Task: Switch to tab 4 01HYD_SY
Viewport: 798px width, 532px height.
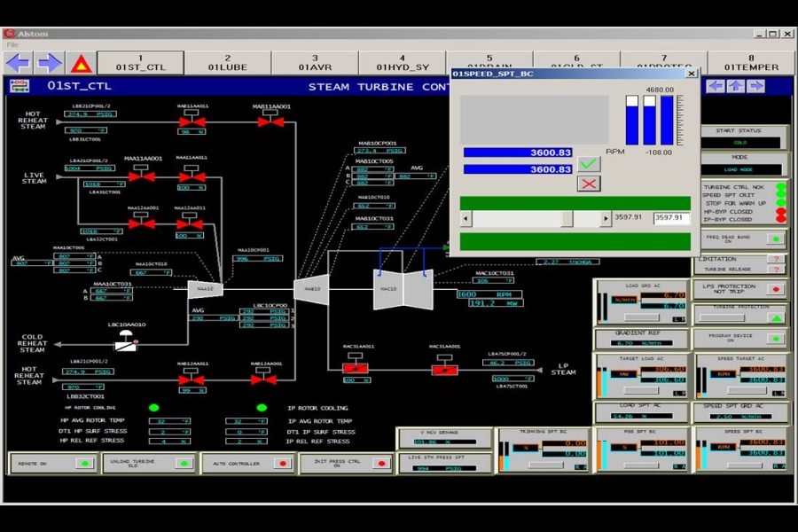Action: pos(403,63)
